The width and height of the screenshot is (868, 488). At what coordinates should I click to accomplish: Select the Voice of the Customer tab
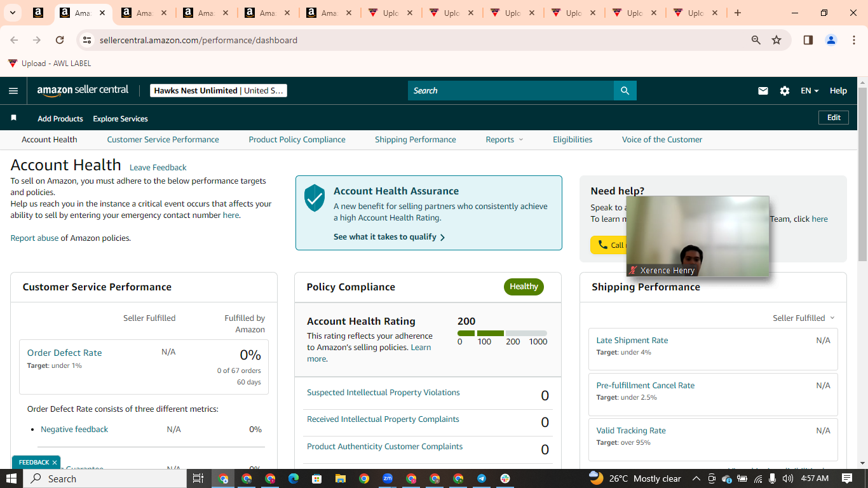(x=662, y=140)
